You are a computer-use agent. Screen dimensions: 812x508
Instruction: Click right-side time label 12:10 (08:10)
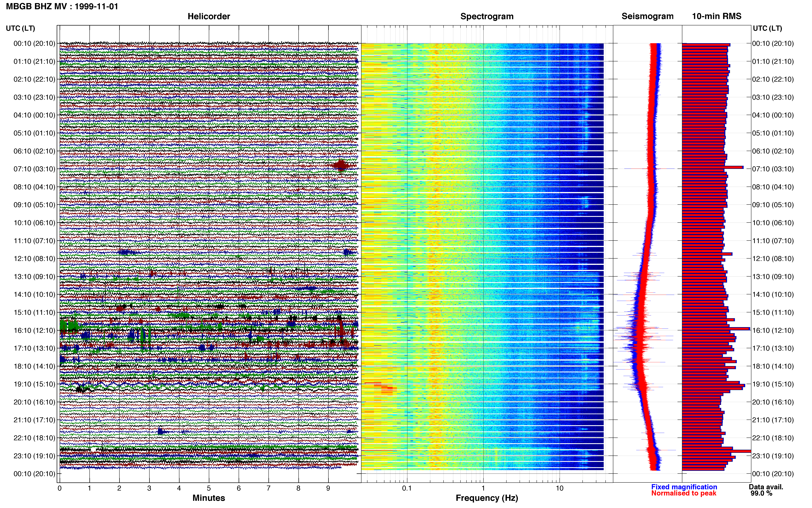tap(773, 259)
